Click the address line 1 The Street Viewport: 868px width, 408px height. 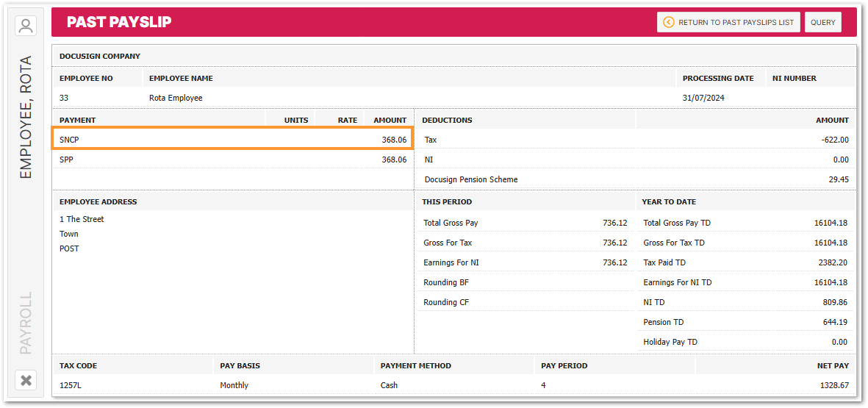click(82, 219)
